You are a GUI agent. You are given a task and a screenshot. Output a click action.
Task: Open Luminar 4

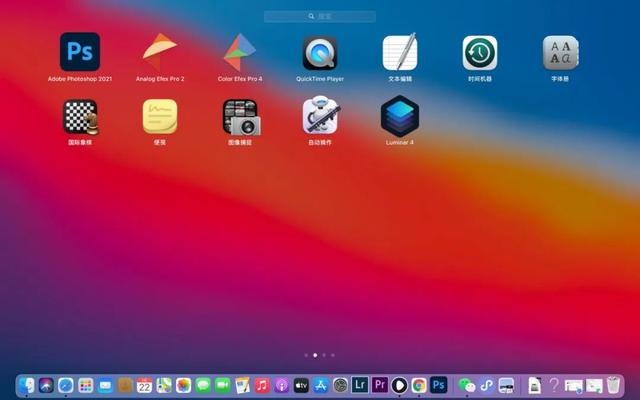[x=400, y=116]
